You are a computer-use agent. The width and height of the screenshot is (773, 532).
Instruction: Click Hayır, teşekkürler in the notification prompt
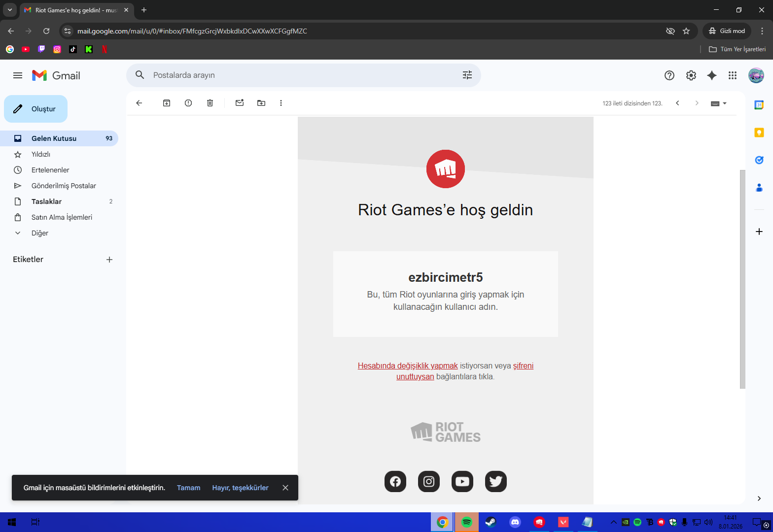(x=241, y=488)
